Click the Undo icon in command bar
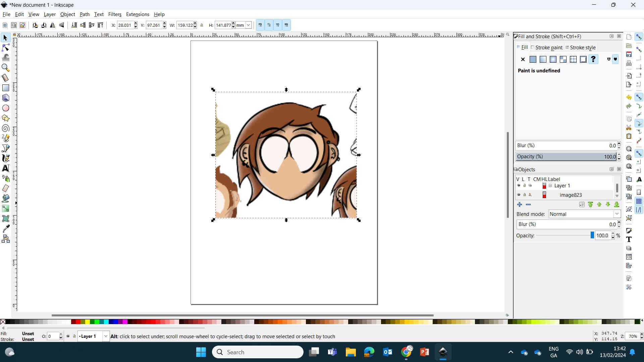644x362 pixels. coord(629,97)
